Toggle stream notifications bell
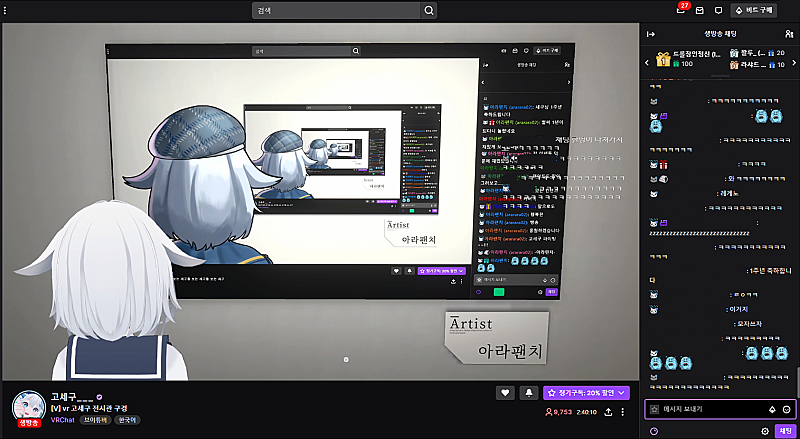Viewport: 800px width, 439px height. tap(529, 393)
